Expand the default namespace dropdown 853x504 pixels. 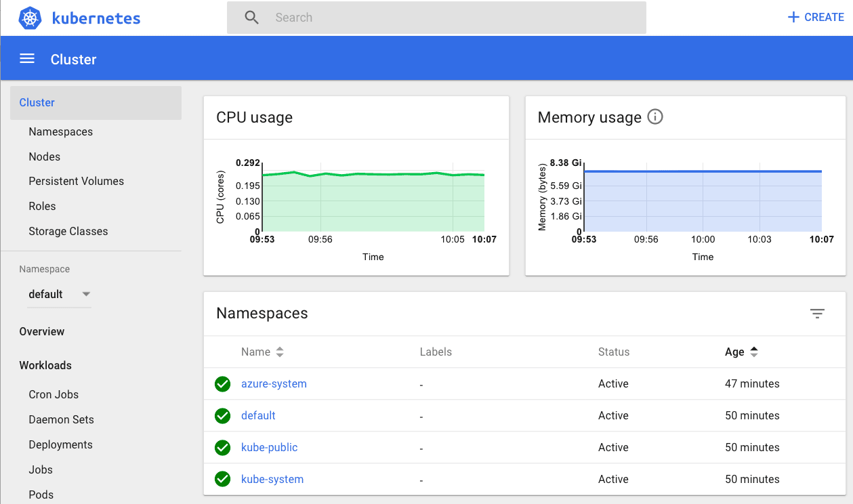coord(86,294)
